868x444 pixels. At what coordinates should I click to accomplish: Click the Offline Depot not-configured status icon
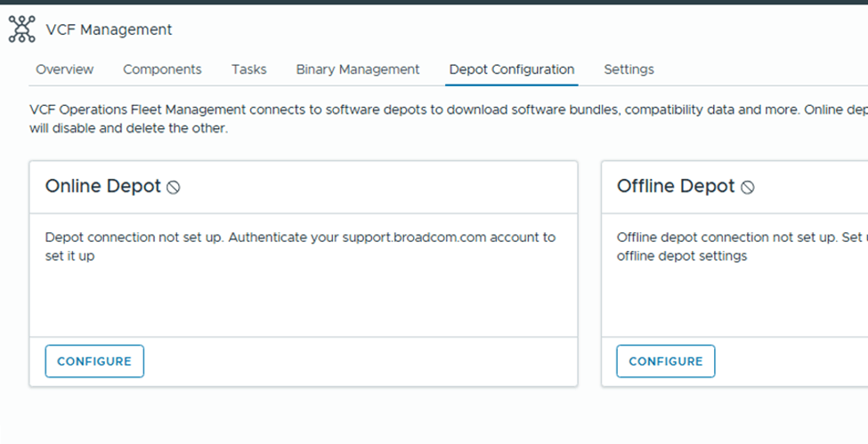(748, 187)
